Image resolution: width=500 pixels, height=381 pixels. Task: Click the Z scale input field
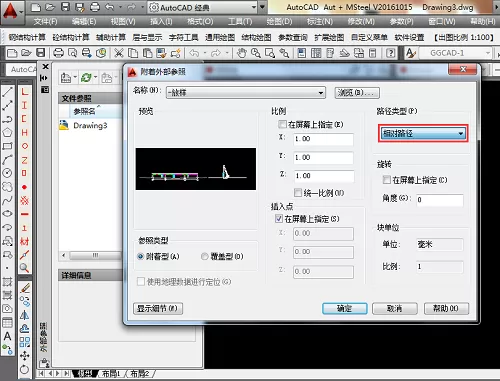[x=324, y=176]
